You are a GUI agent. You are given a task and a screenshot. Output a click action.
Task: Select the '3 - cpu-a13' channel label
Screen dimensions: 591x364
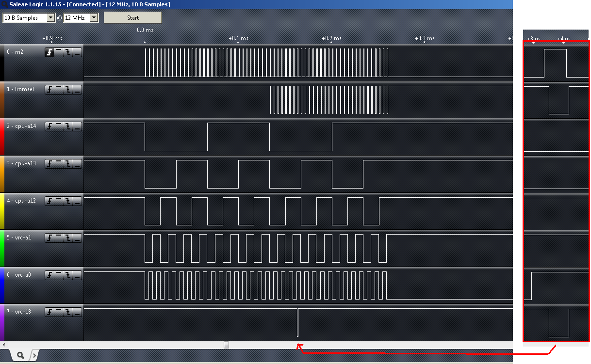tap(21, 163)
